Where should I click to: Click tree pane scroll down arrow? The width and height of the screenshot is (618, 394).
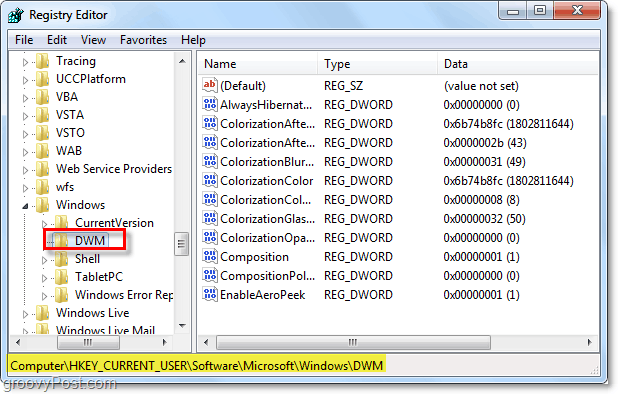[182, 326]
